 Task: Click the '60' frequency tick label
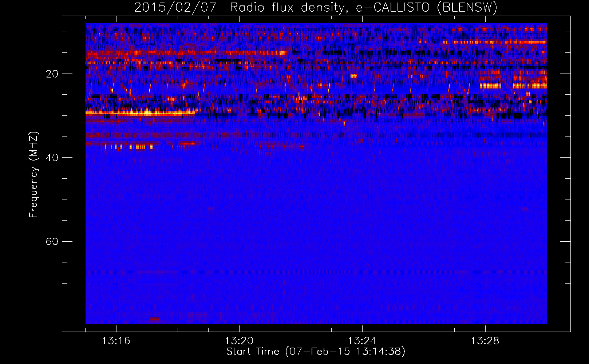(x=52, y=241)
